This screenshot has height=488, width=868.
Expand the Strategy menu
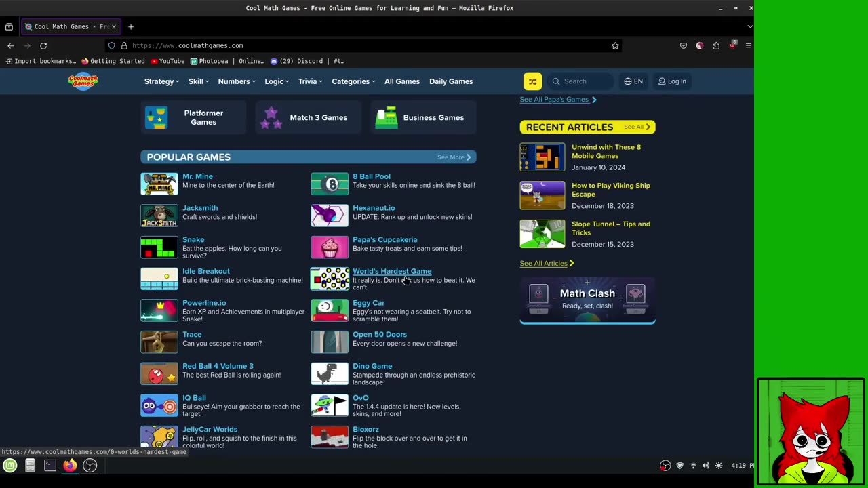(x=161, y=81)
